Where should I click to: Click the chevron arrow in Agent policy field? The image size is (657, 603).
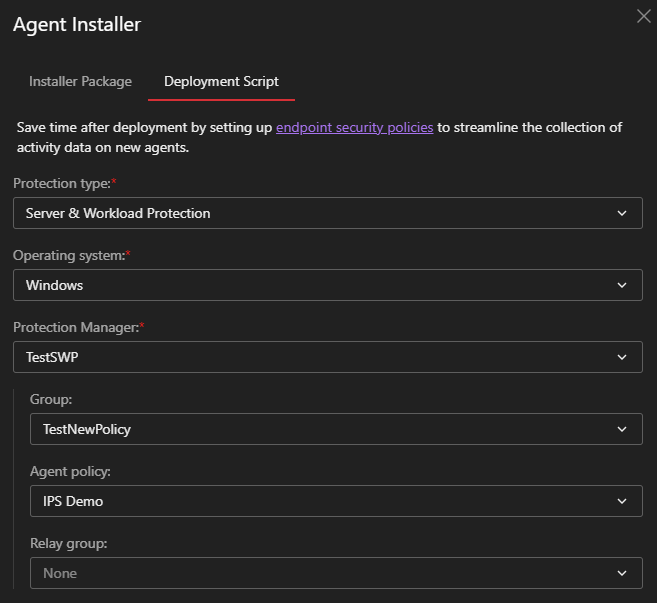[622, 501]
